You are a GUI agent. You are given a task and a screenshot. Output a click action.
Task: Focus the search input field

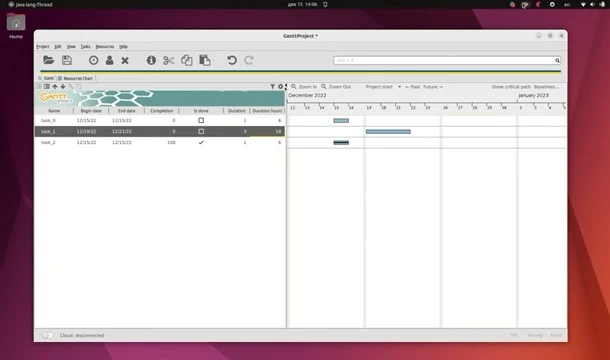[444, 60]
